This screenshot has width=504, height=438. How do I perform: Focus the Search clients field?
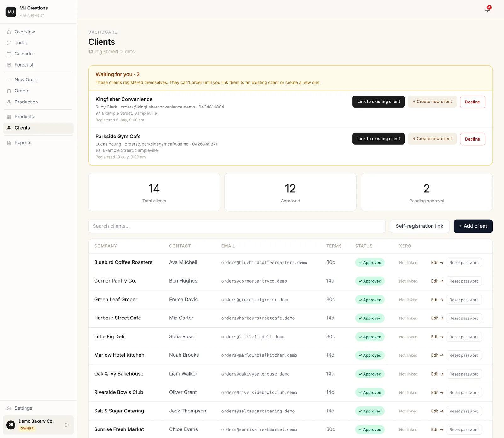tap(237, 226)
